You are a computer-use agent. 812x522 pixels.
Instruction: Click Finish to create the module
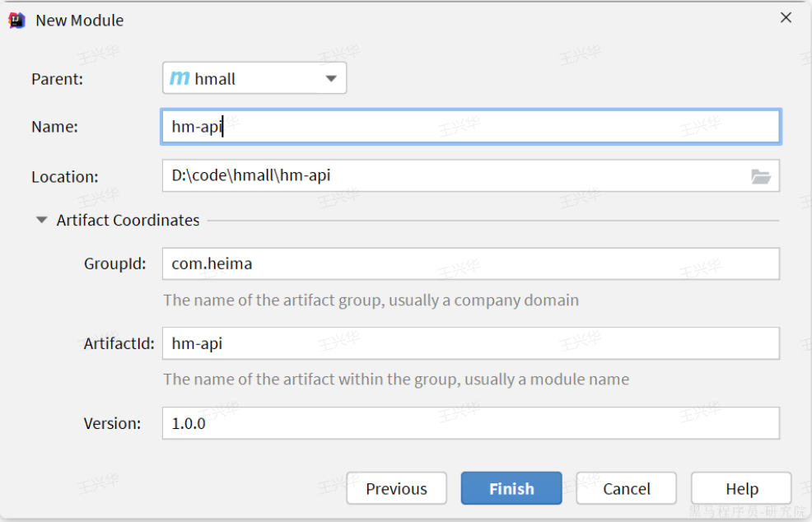[511, 488]
